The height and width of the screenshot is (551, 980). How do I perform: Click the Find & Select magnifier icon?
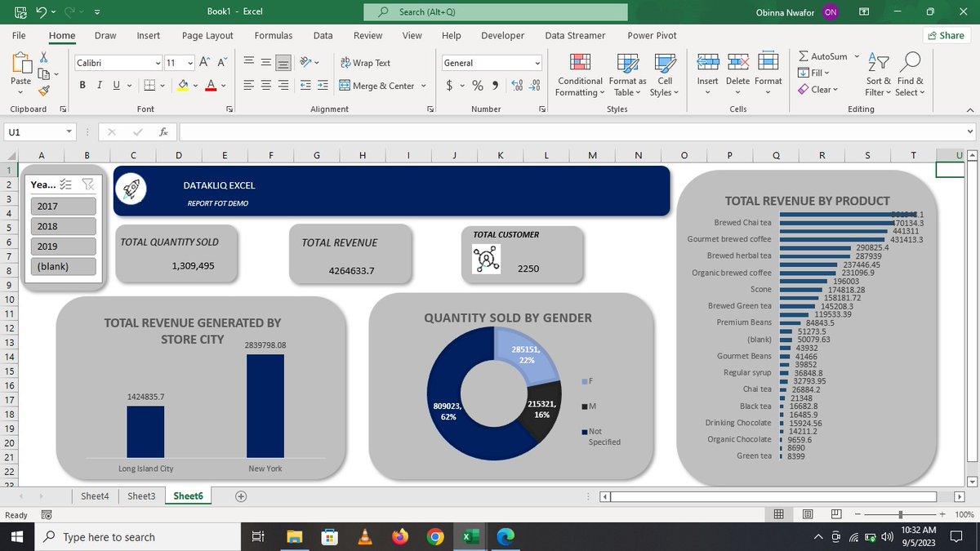click(911, 63)
